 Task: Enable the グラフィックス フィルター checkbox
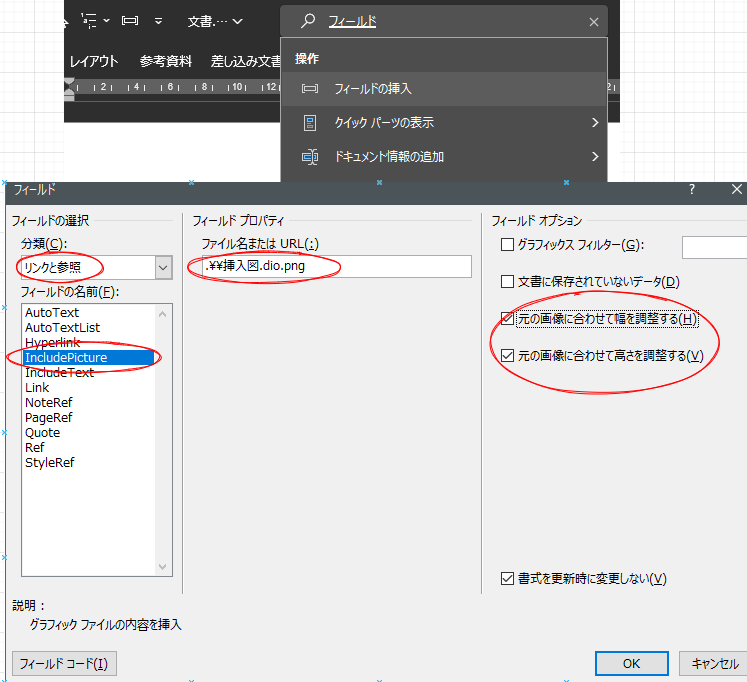point(507,245)
